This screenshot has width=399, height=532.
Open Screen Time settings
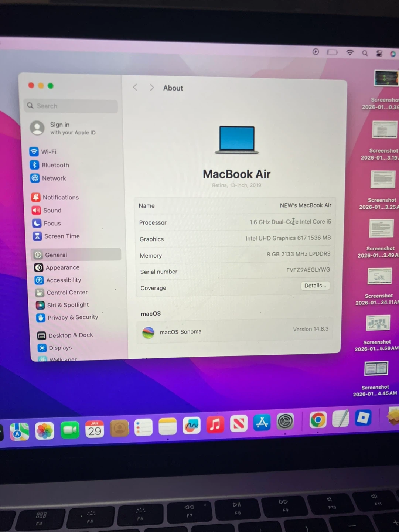pyautogui.click(x=61, y=236)
